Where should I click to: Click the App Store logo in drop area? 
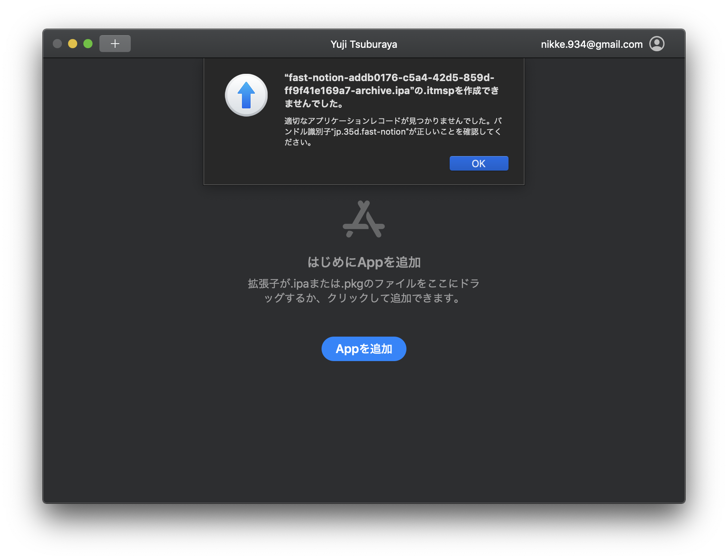(364, 219)
